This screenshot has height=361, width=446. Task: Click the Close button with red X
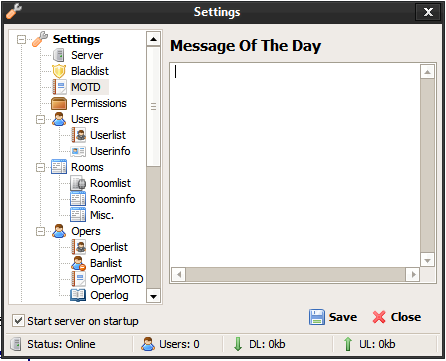pos(397,317)
